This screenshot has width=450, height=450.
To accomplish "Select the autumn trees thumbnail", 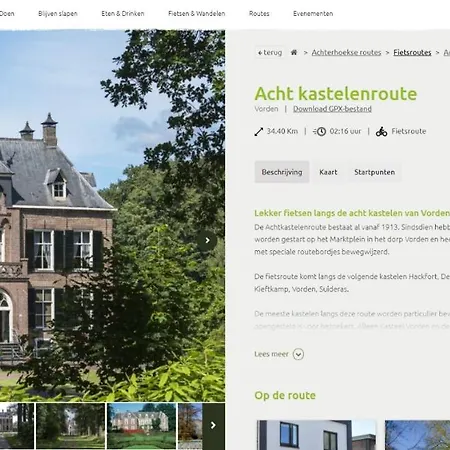I will 190,426.
